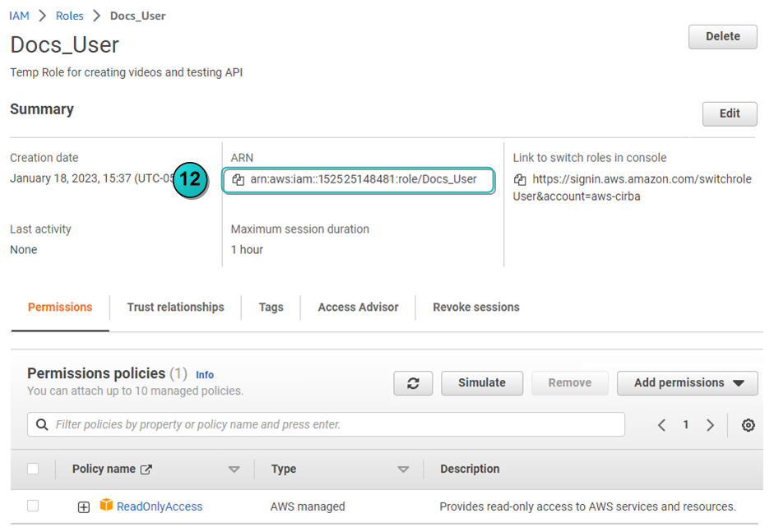Delete the Docs_User role
This screenshot has height=532, width=774.
[723, 36]
